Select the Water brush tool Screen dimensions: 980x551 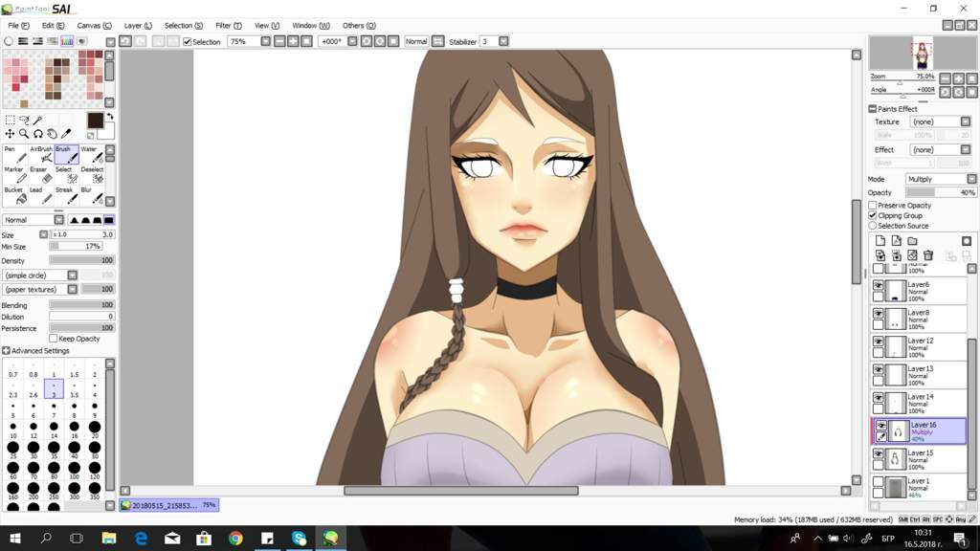click(x=92, y=154)
